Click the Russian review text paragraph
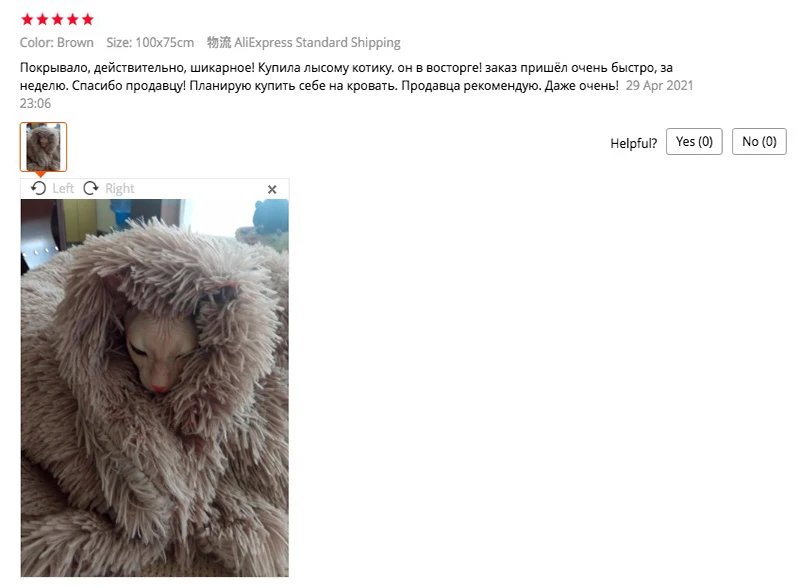 [347, 77]
